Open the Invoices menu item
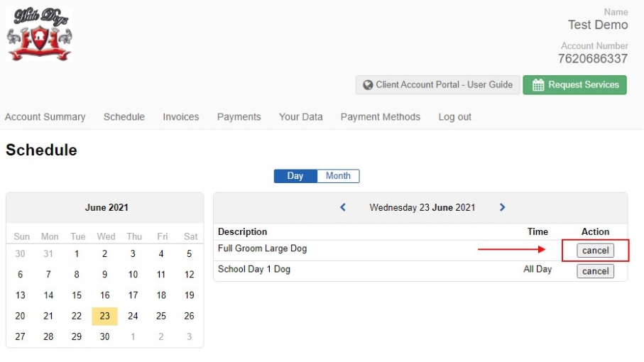The width and height of the screenshot is (644, 362). point(181,117)
